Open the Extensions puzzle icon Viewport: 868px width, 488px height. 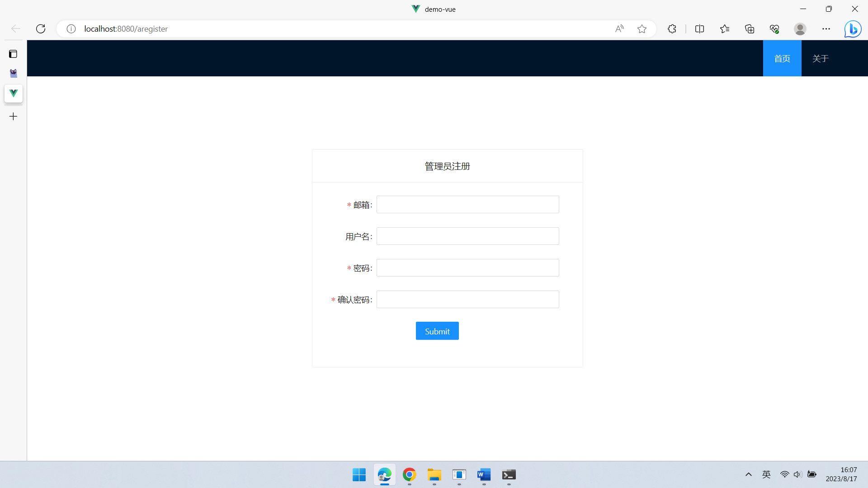pyautogui.click(x=672, y=29)
